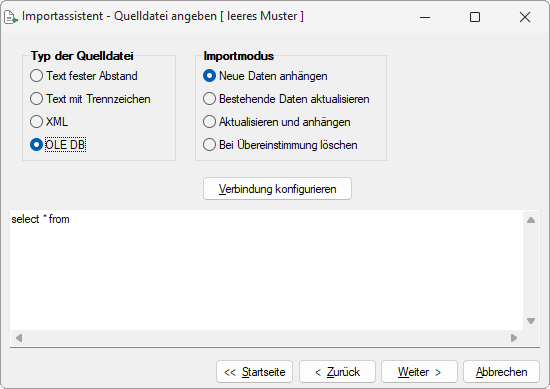Choose Neue Daten anhängen import mode
The height and width of the screenshot is (389, 550).
point(265,76)
